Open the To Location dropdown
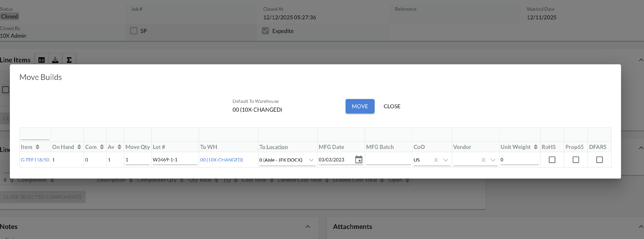Image resolution: width=644 pixels, height=239 pixels. [311, 160]
